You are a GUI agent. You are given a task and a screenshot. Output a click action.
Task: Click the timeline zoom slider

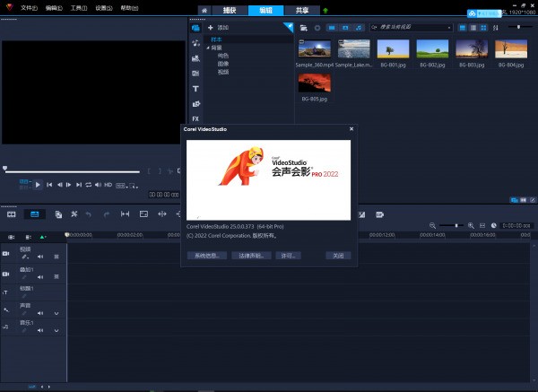(457, 224)
